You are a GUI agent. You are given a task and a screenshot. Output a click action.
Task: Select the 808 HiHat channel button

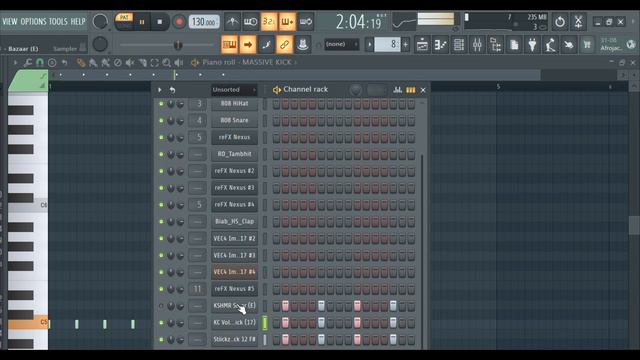(x=234, y=104)
